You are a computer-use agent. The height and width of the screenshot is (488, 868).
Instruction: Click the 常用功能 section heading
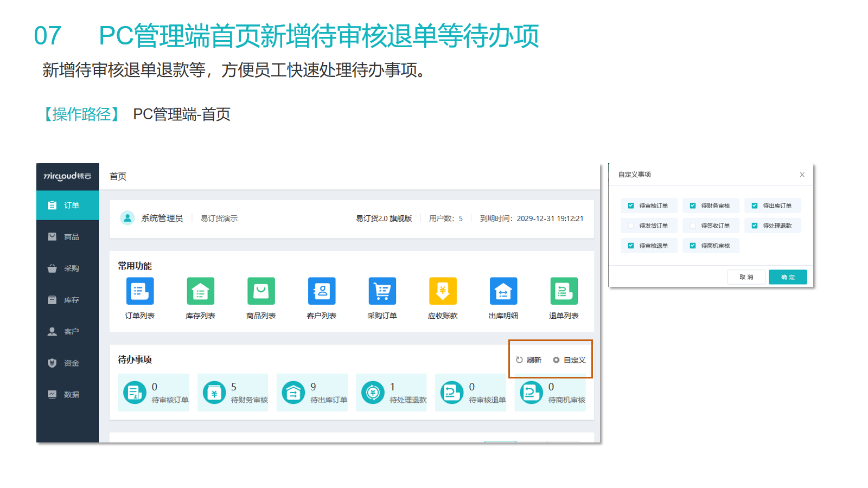pos(135,266)
